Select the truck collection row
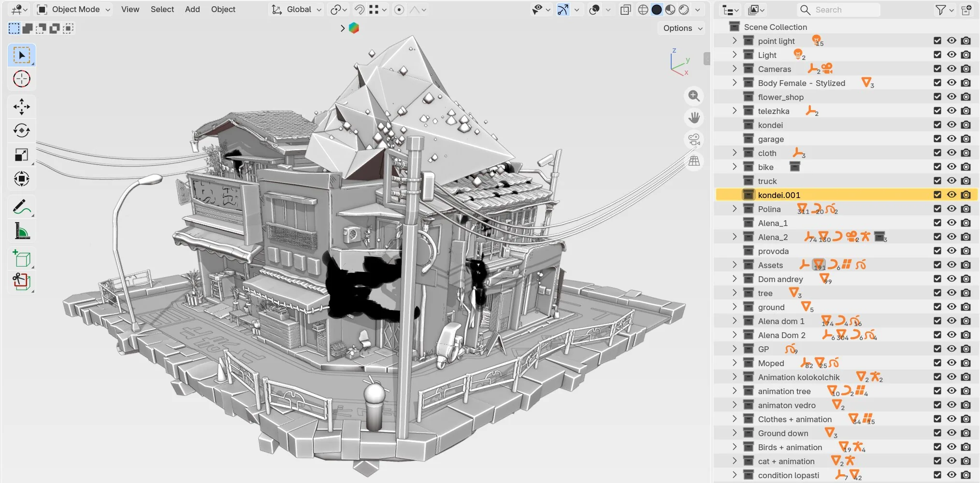980x483 pixels. tap(846, 181)
